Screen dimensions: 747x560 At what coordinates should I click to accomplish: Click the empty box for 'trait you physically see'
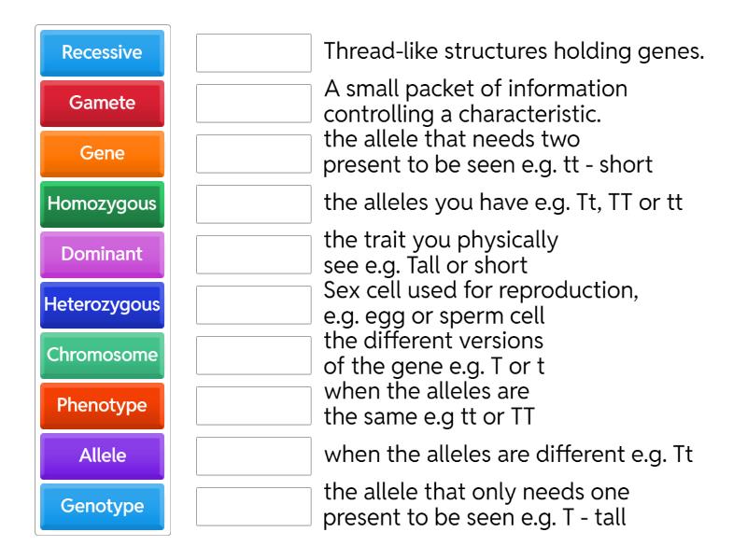(x=254, y=255)
